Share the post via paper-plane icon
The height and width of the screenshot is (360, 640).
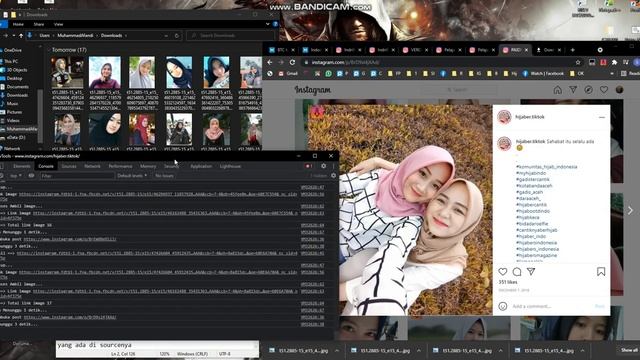pyautogui.click(x=531, y=271)
